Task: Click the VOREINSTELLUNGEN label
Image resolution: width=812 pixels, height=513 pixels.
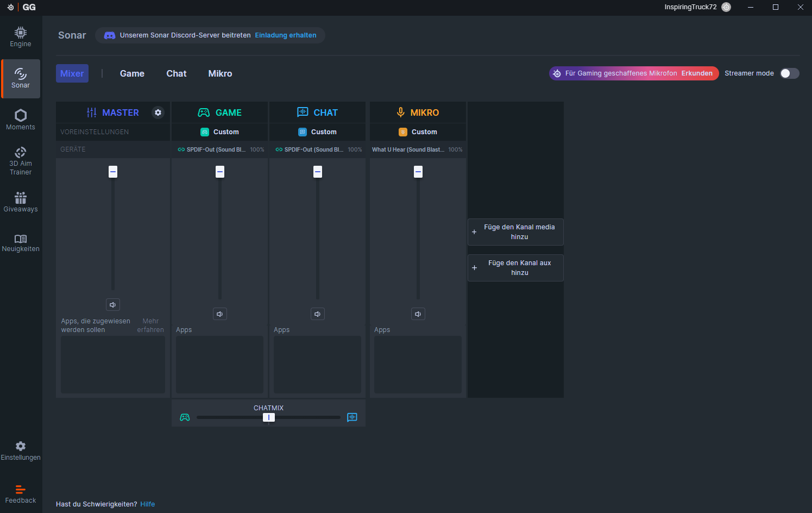Action: [95, 132]
